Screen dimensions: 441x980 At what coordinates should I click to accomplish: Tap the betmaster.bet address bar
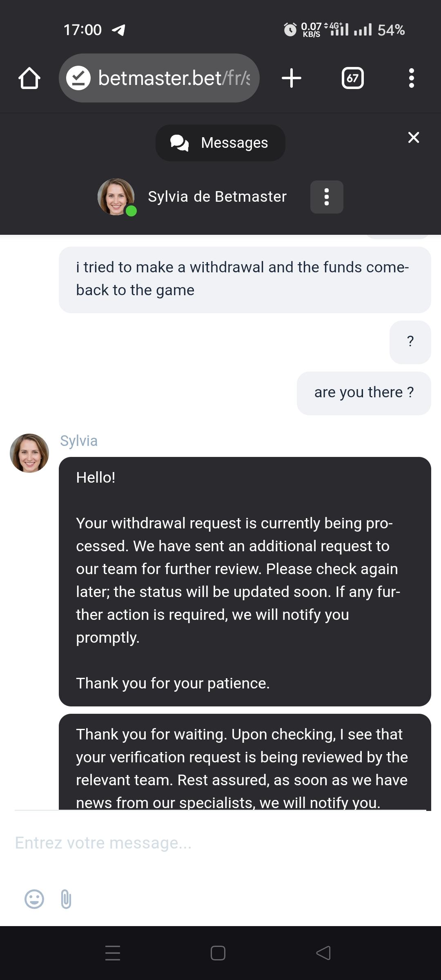click(174, 78)
